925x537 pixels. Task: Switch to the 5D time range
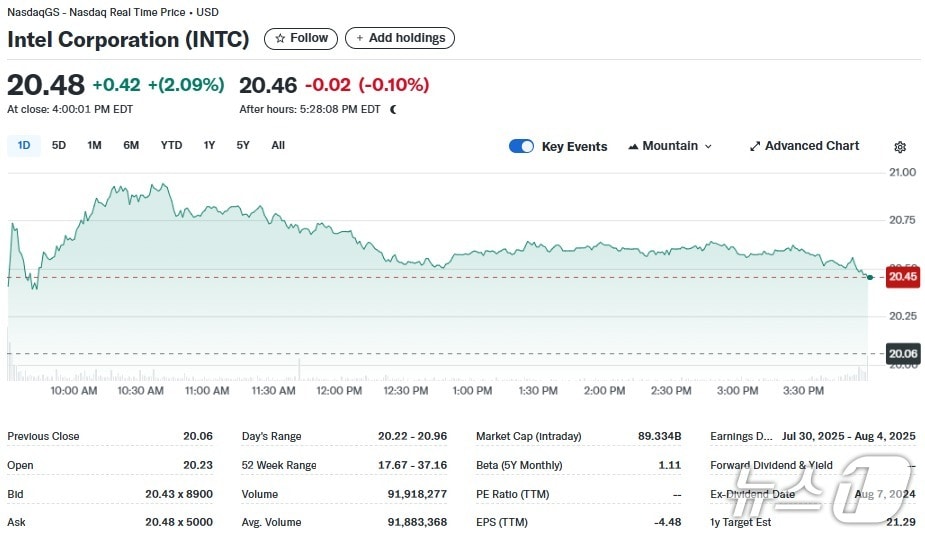click(x=59, y=145)
